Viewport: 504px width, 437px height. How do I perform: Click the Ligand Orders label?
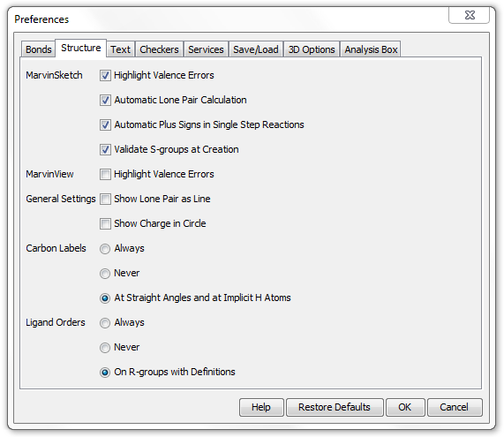click(56, 322)
